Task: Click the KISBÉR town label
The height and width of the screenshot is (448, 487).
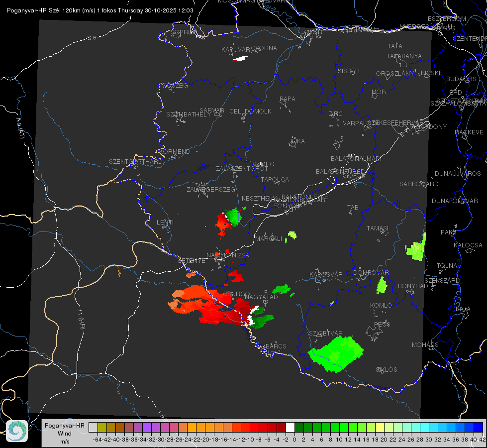Action: [x=349, y=71]
